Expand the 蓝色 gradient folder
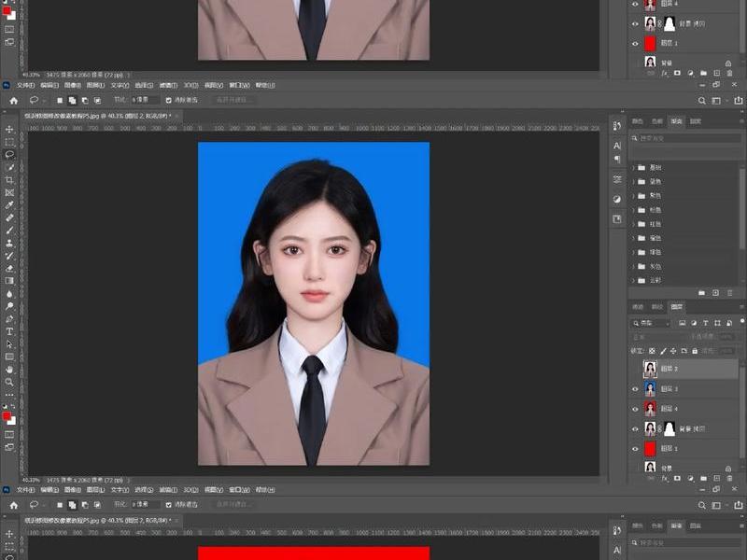The height and width of the screenshot is (560, 747). coord(634,181)
